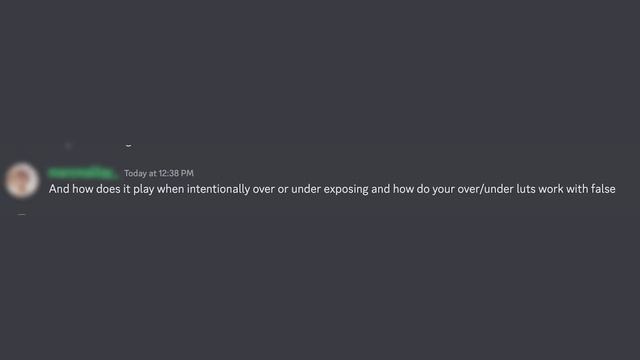This screenshot has width=640, height=360.
Task: Click the first word 'under' before 'exposing'
Action: click(x=306, y=189)
